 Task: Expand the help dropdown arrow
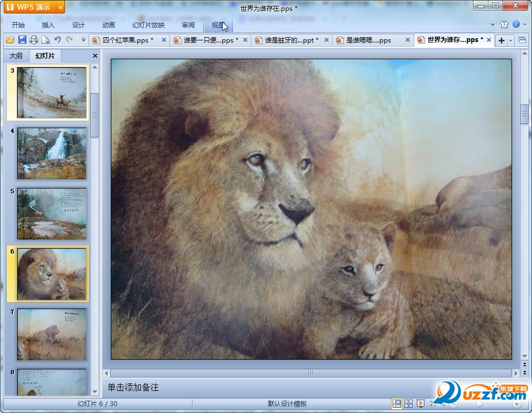click(x=524, y=24)
